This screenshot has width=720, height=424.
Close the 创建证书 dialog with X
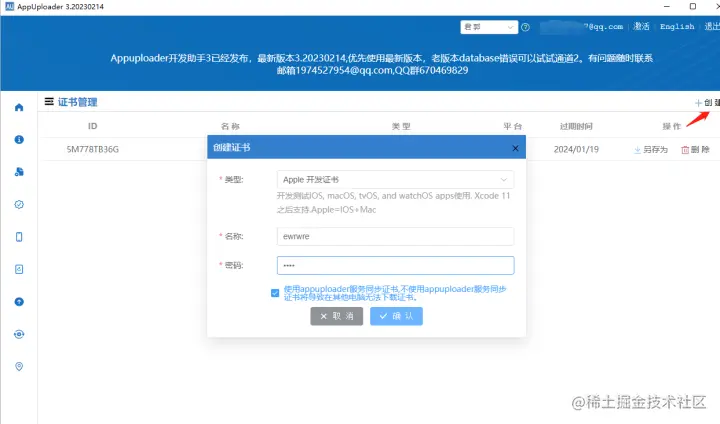click(x=515, y=148)
